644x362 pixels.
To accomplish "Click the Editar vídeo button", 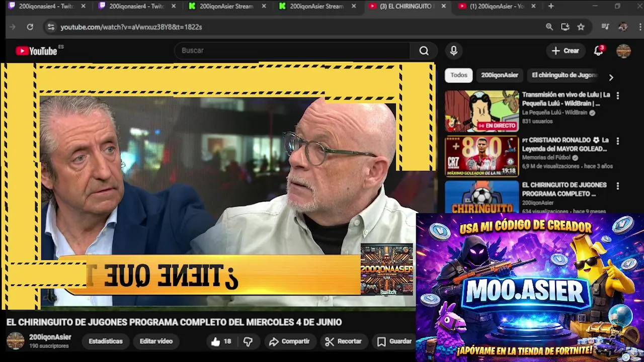I will (x=156, y=341).
